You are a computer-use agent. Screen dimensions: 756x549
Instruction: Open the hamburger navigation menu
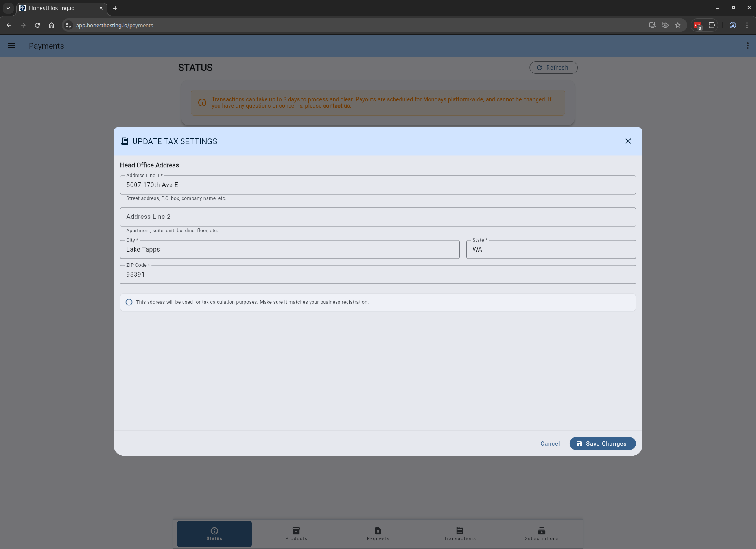(11, 46)
